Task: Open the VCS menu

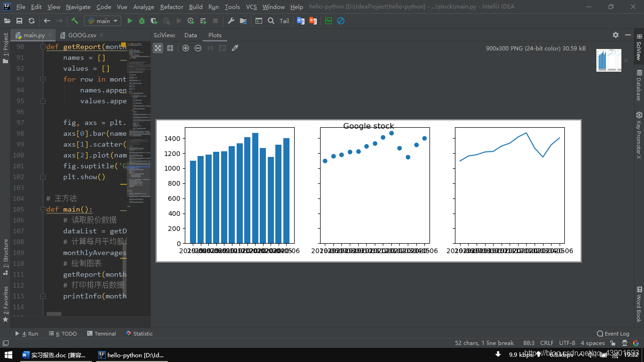Action: (x=251, y=7)
